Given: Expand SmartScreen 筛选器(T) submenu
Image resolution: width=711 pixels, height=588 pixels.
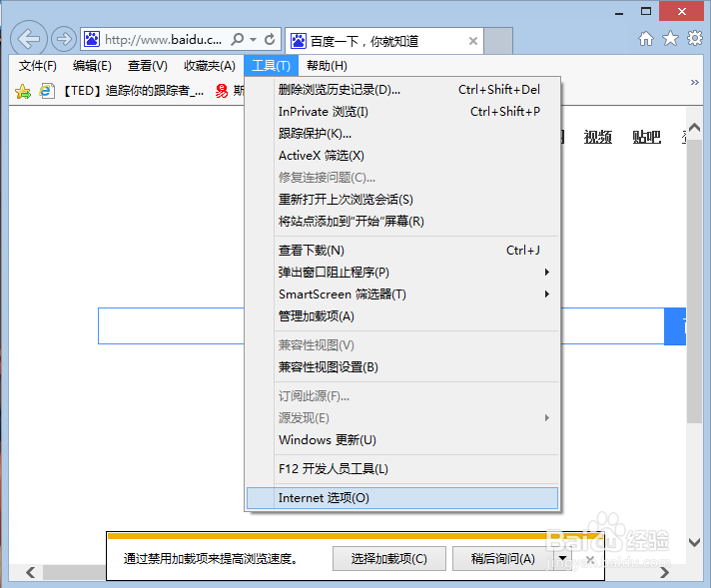Looking at the screenshot, I should (x=402, y=294).
